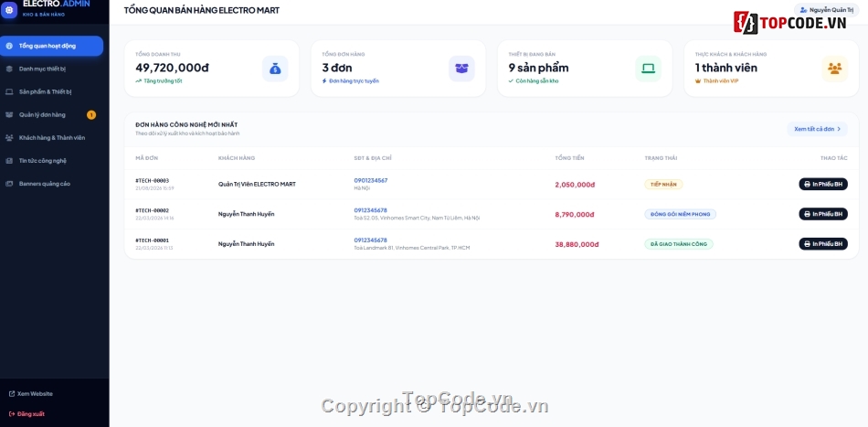The image size is (868, 427).
Task: Print warranty slip for order #TECH-00003
Action: 823,184
